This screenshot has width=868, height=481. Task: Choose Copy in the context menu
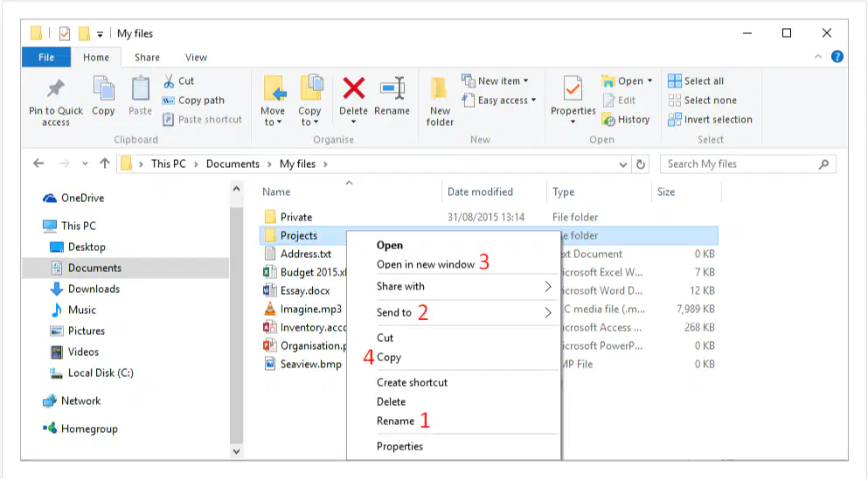pos(389,358)
